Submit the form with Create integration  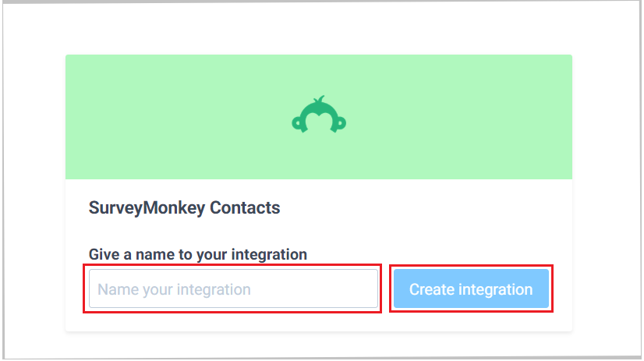point(471,289)
